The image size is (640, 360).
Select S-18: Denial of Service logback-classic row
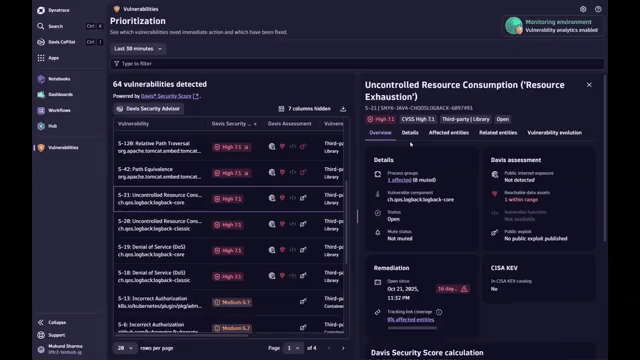point(229,276)
